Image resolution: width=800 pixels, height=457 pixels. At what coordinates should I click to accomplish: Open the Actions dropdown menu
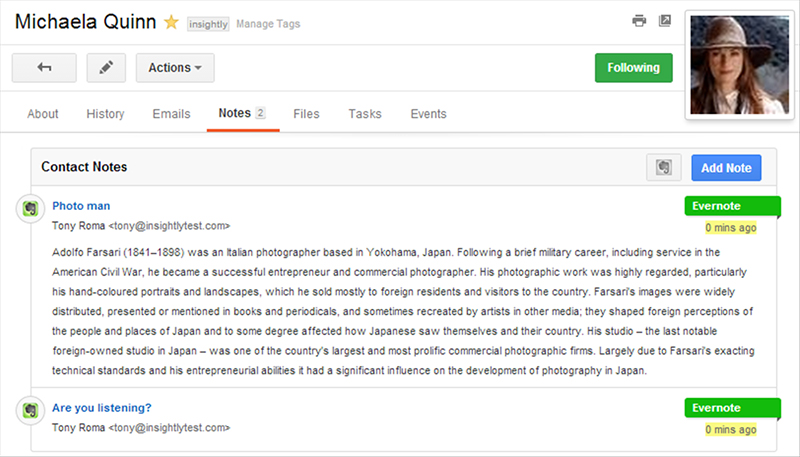point(175,68)
